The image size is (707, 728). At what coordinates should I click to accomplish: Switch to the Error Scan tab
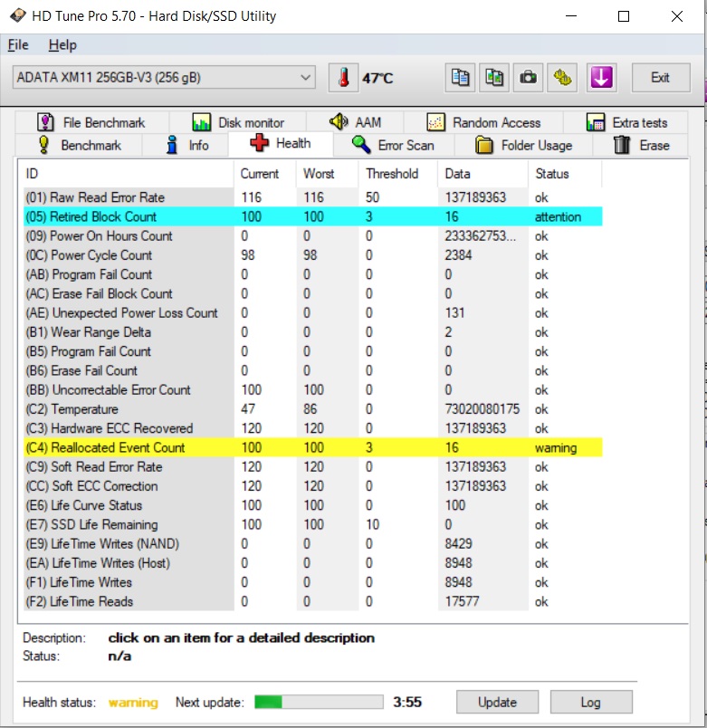click(393, 145)
